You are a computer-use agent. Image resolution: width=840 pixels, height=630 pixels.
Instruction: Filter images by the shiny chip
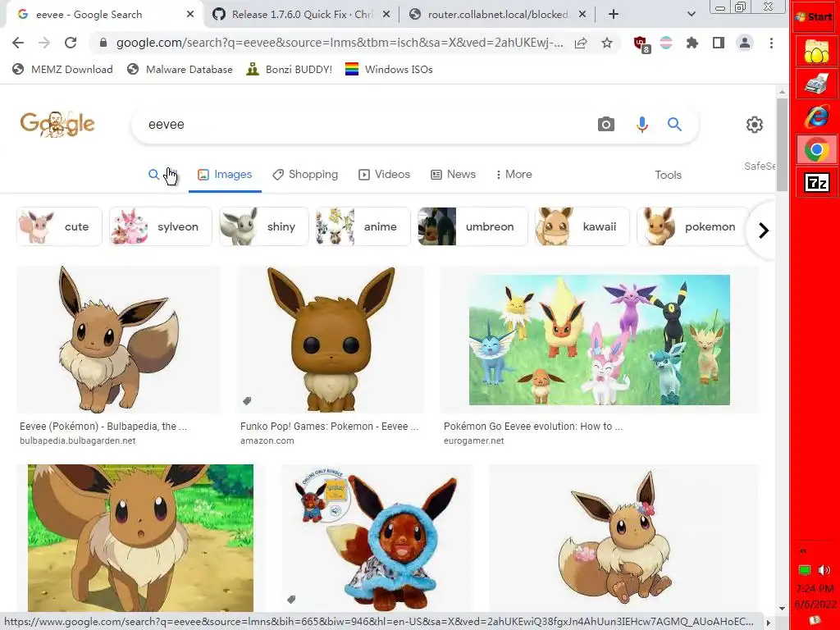(x=264, y=226)
